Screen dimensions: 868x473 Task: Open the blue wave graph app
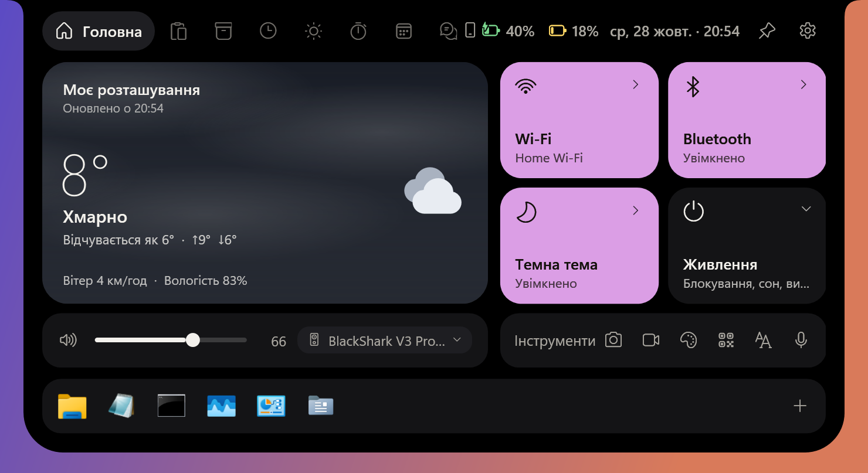click(x=222, y=406)
